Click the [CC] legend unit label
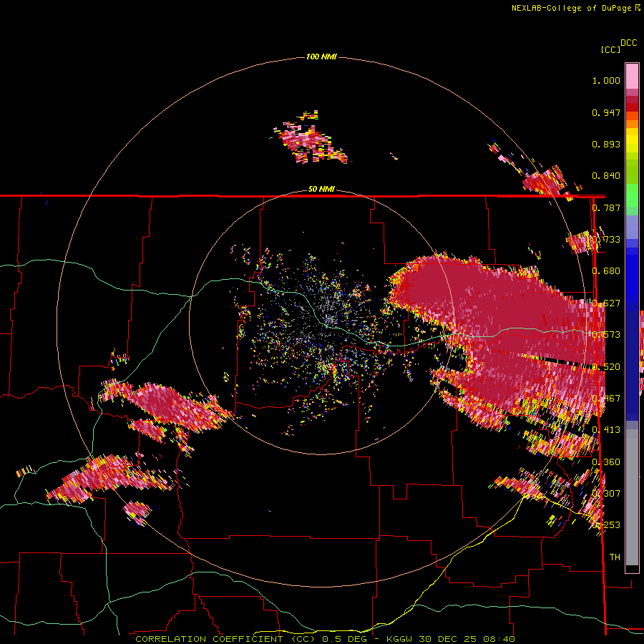This screenshot has width=644, height=644. coord(610,49)
